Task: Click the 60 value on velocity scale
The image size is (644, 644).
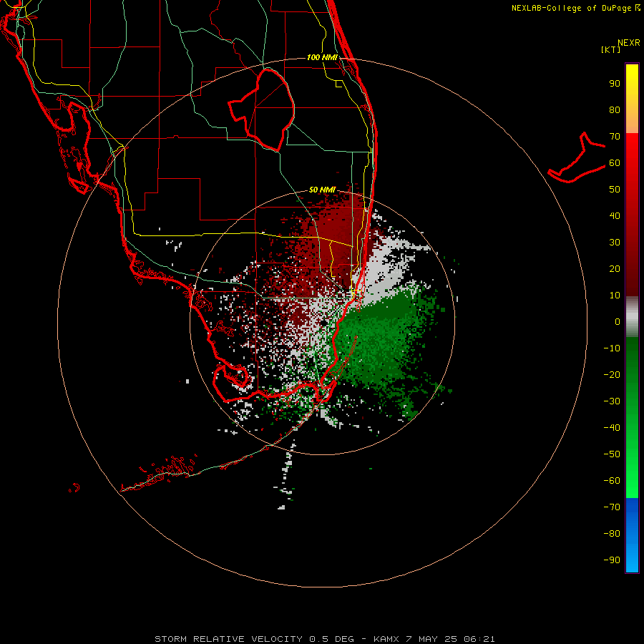Action: (615, 163)
